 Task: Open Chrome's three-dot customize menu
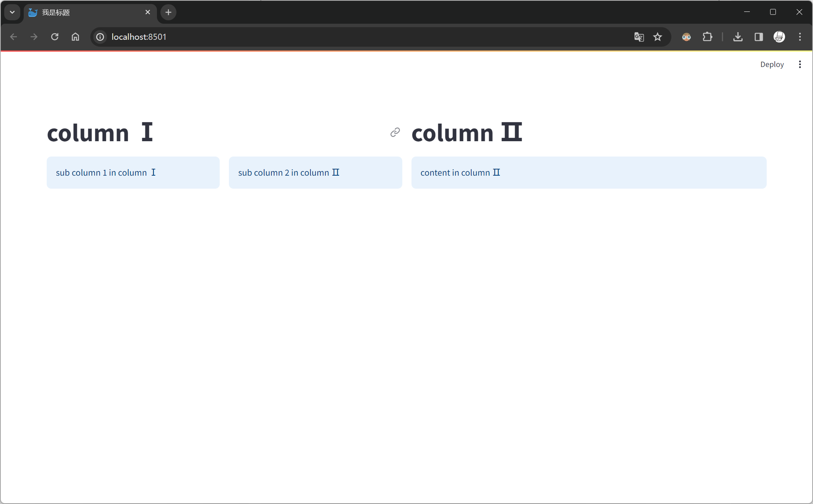[x=800, y=37]
